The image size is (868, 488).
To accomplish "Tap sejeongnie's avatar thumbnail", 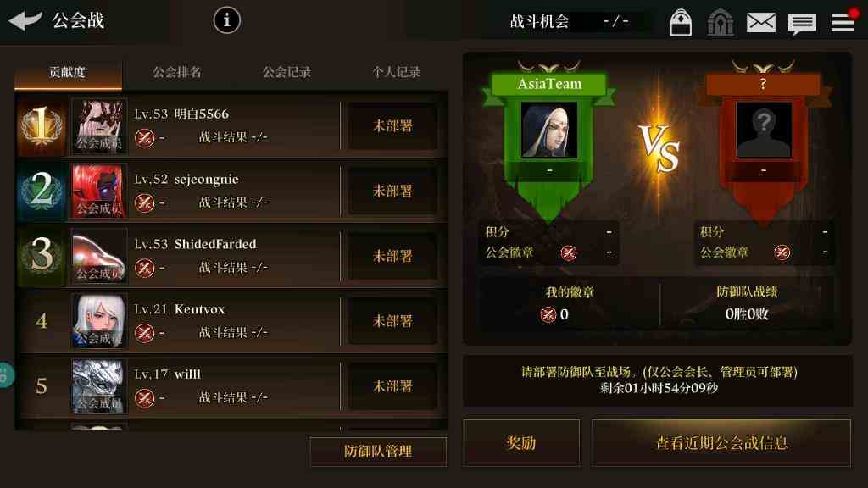I will pyautogui.click(x=99, y=191).
